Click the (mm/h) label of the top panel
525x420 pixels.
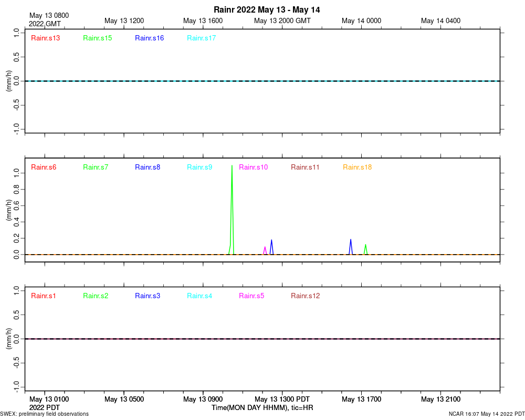point(9,81)
